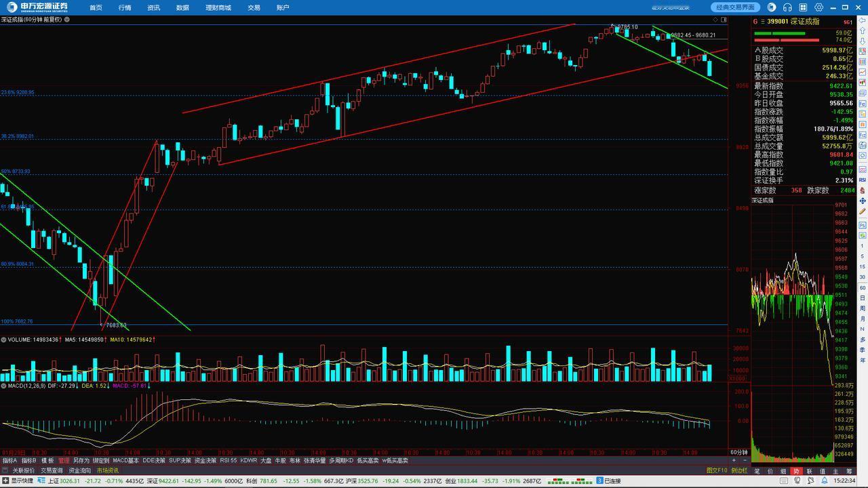Select the 15-minute period in sidebar

(862, 267)
